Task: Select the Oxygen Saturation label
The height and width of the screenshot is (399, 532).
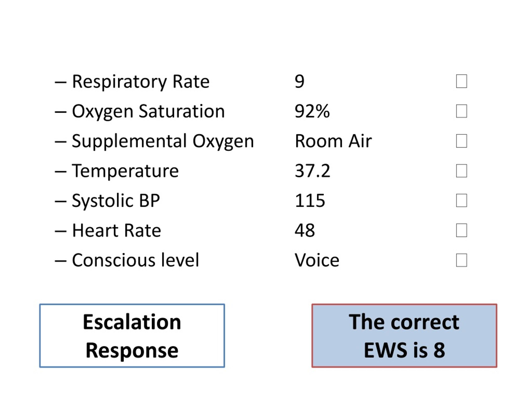Action: (x=148, y=112)
